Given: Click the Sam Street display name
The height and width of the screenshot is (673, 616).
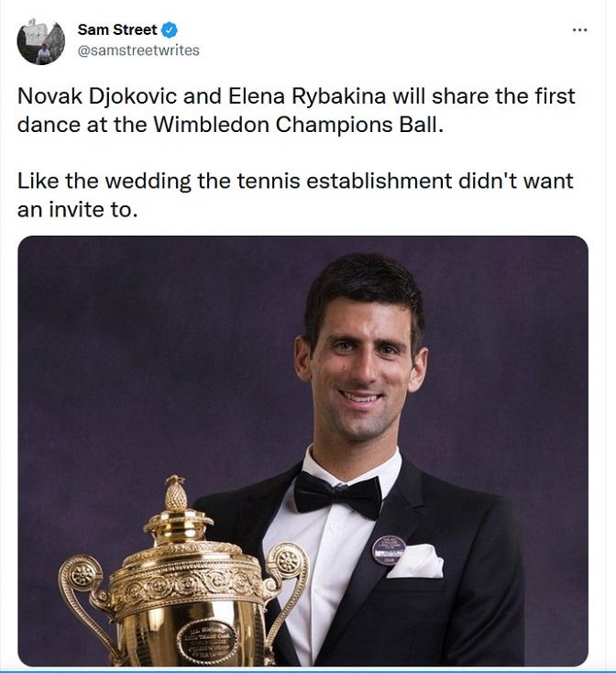Looking at the screenshot, I should pos(116,30).
